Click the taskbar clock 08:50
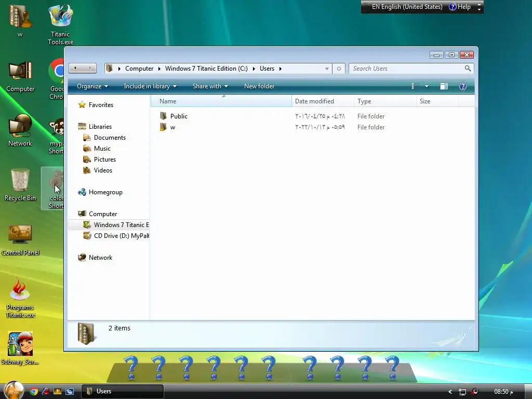The width and height of the screenshot is (532, 399). tap(503, 392)
